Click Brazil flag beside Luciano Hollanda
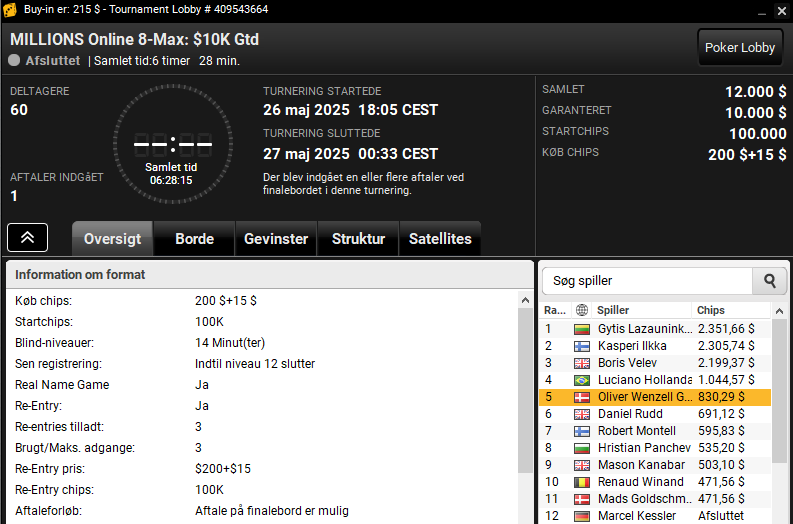Screen dimensions: 793x524 [582, 380]
